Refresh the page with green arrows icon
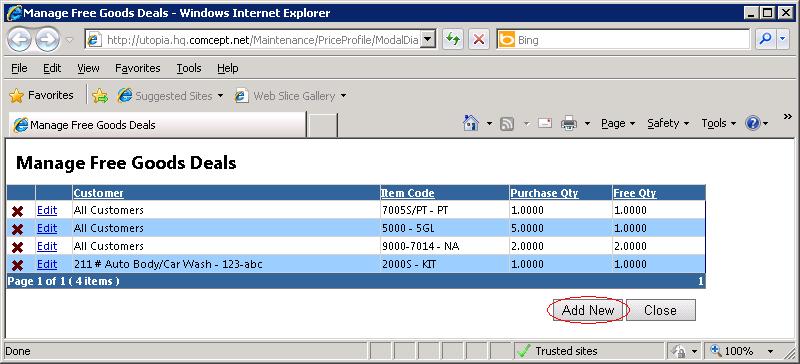The width and height of the screenshot is (800, 364). [x=453, y=39]
